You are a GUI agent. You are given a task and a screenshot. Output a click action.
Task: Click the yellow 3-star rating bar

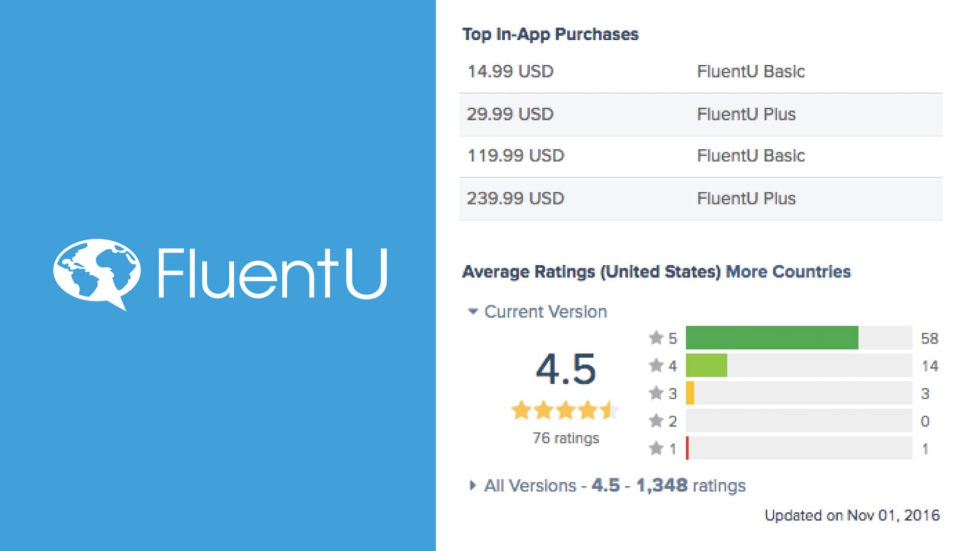[690, 393]
